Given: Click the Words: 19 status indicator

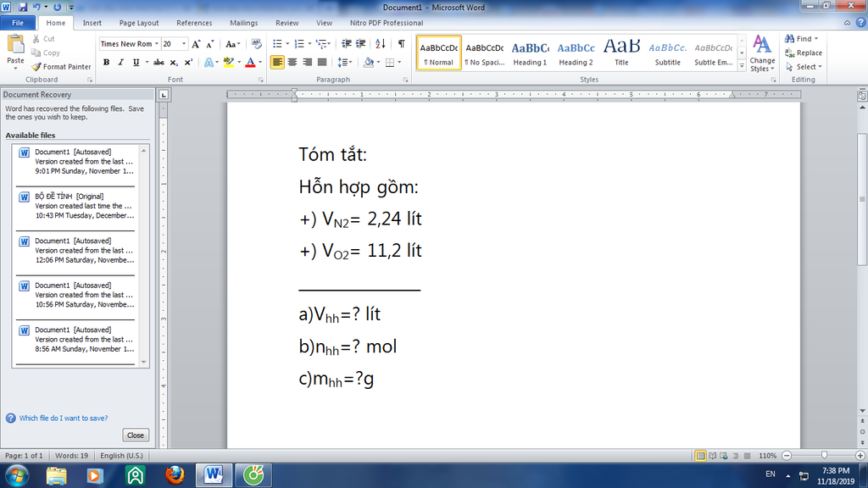Looking at the screenshot, I should [x=71, y=456].
